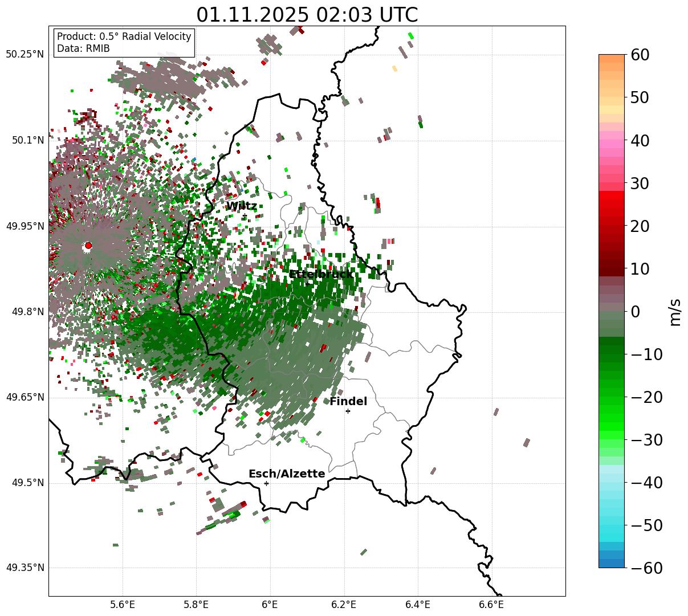The width and height of the screenshot is (688, 616).
Task: Click the Esch/Alzette station cross marker
Action: coord(266,483)
